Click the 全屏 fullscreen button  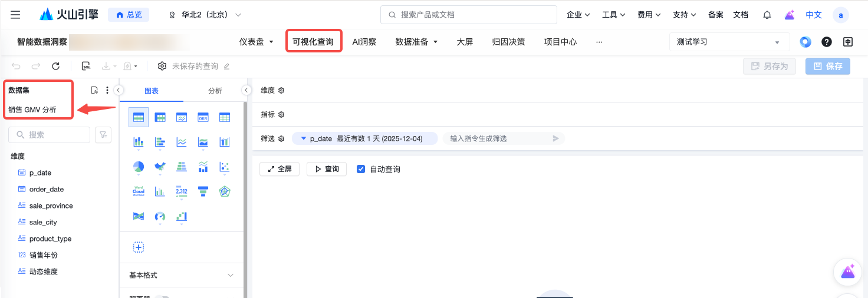(x=280, y=169)
